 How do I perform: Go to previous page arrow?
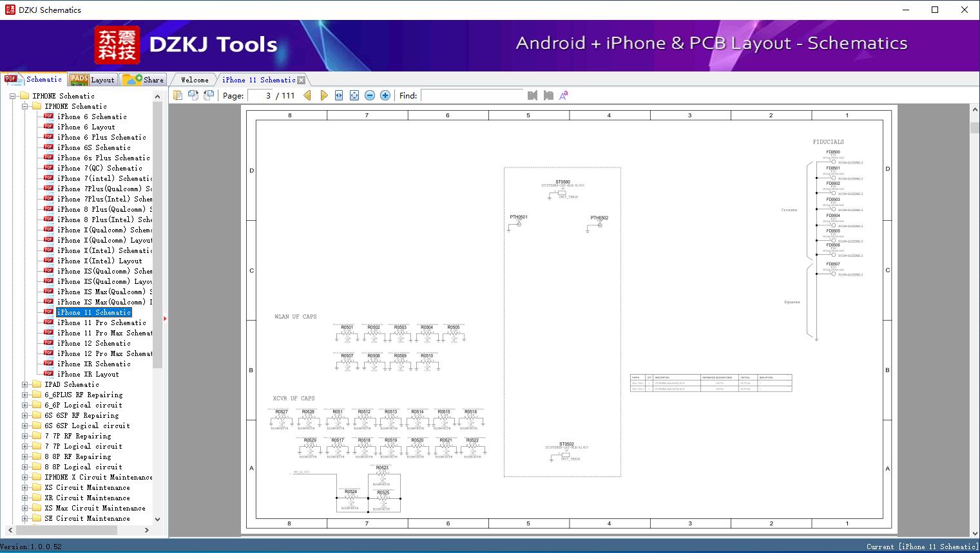click(307, 95)
